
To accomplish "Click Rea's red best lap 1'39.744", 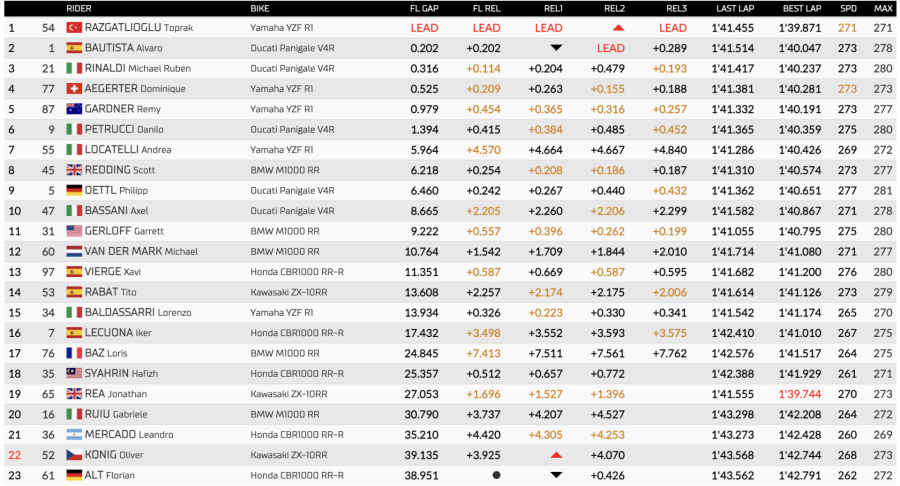I will click(800, 394).
